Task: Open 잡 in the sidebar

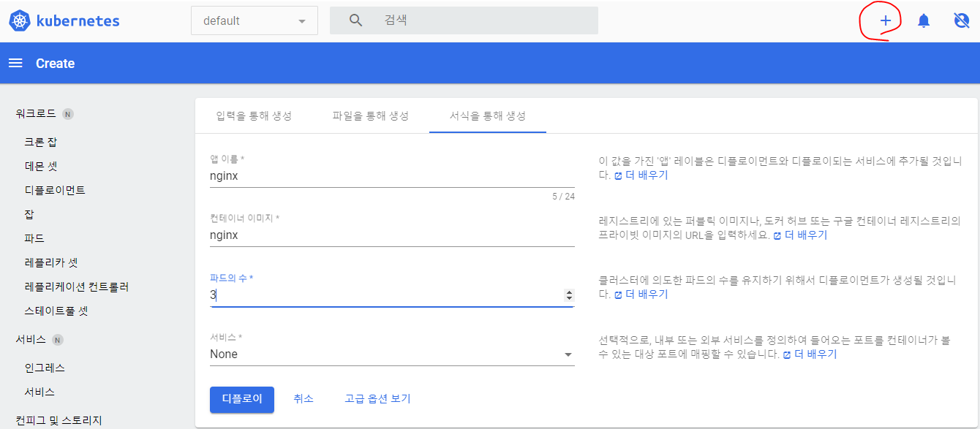Action: click(x=29, y=214)
